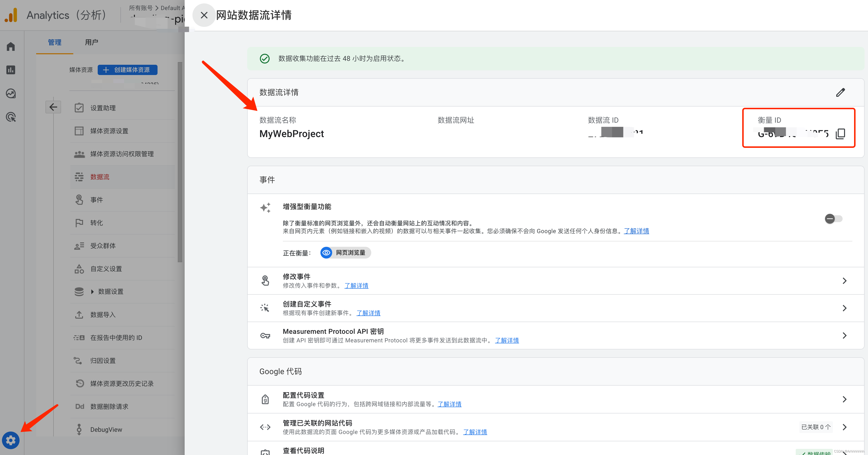This screenshot has height=455, width=868.
Task: Click the admin menu vertical scrollbar
Action: click(x=180, y=162)
